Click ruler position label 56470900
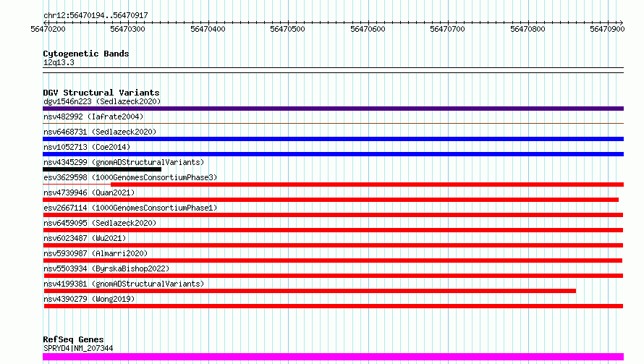This screenshot has width=644, height=364. tap(607, 29)
